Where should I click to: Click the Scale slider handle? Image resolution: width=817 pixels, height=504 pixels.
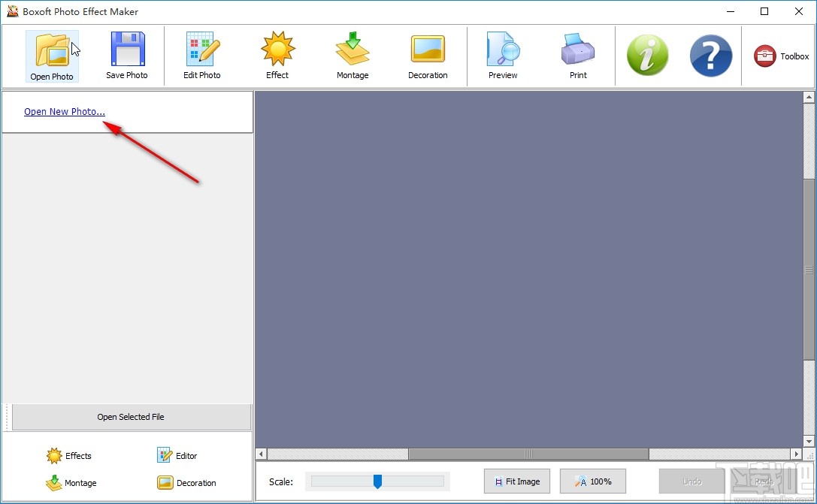[378, 481]
